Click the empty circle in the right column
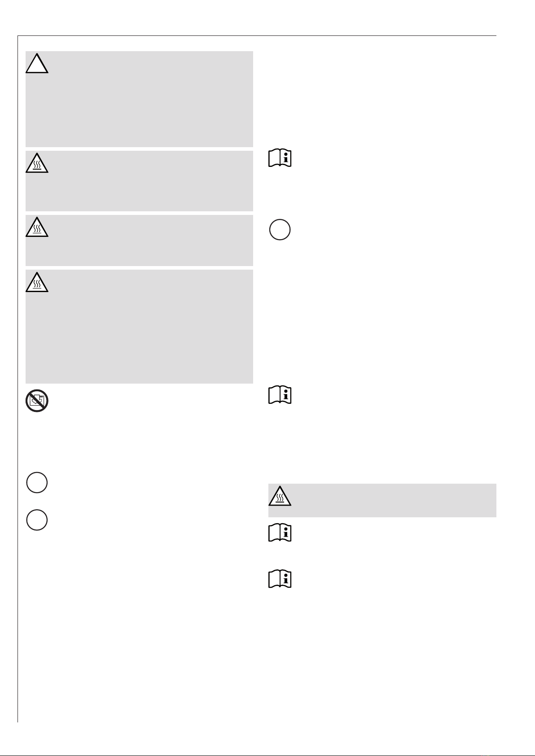535x756 pixels. [x=280, y=230]
